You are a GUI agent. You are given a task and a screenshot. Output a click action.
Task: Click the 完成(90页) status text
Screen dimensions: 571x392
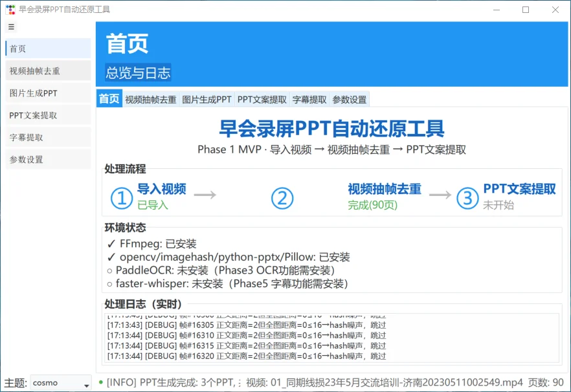coord(372,205)
